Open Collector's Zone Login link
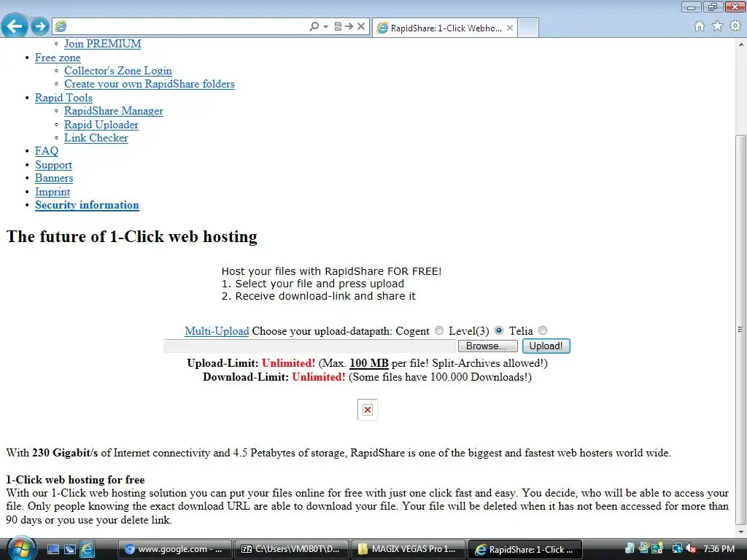The width and height of the screenshot is (747, 560). click(x=118, y=71)
